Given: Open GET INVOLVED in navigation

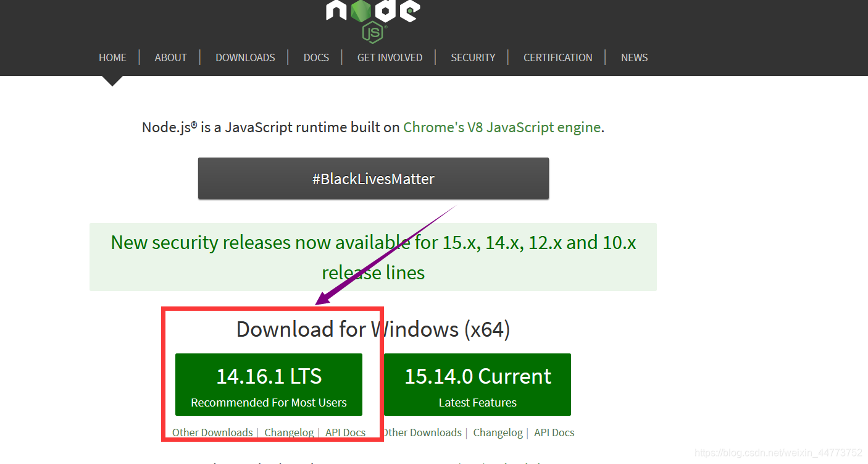Looking at the screenshot, I should [x=390, y=57].
